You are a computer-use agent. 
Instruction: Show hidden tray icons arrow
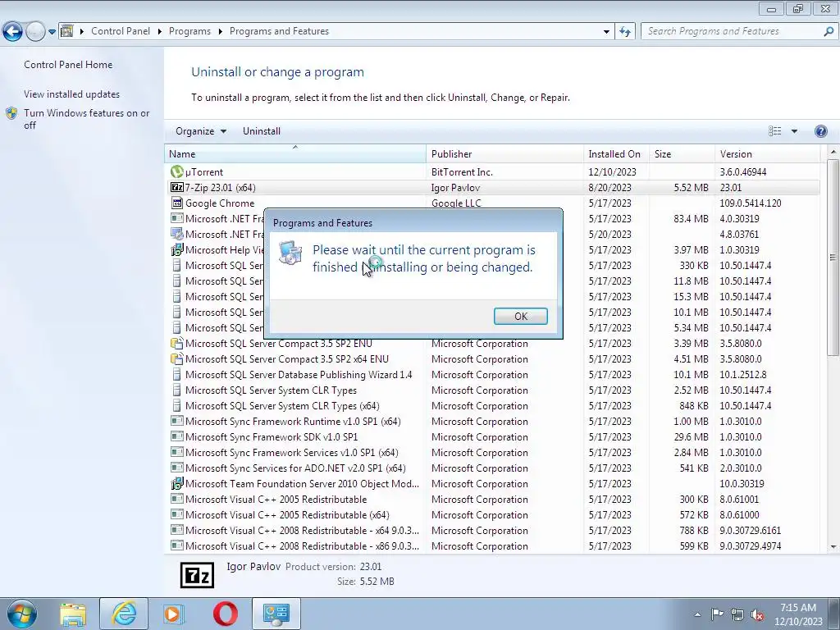pyautogui.click(x=697, y=614)
